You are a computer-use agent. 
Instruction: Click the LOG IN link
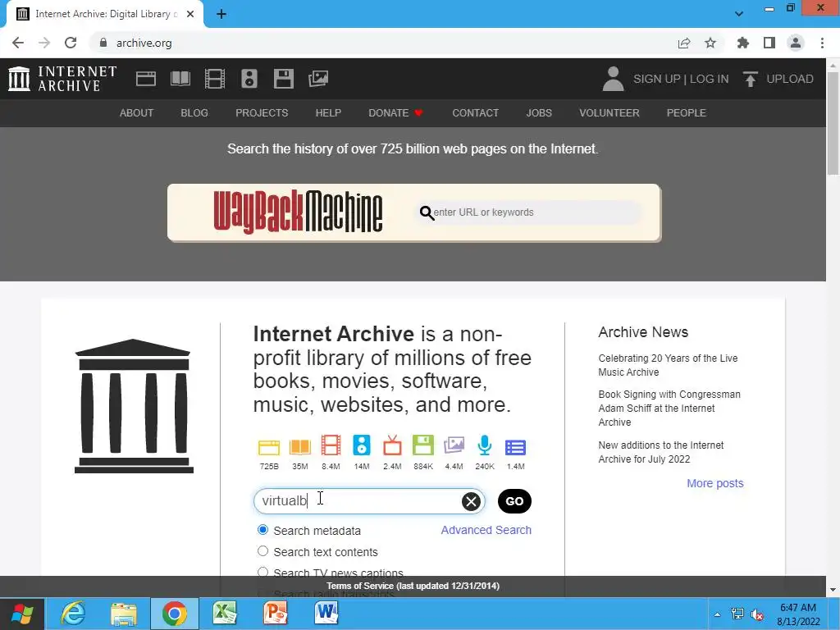point(710,79)
